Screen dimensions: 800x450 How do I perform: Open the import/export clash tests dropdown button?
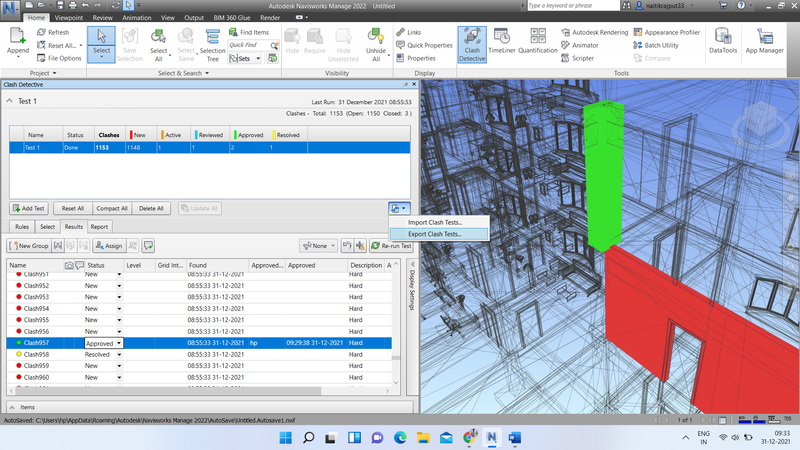(x=399, y=208)
